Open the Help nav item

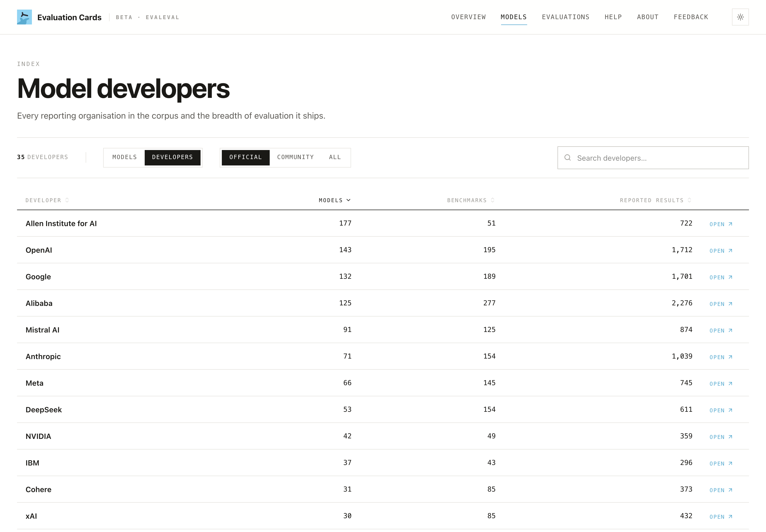(x=613, y=17)
